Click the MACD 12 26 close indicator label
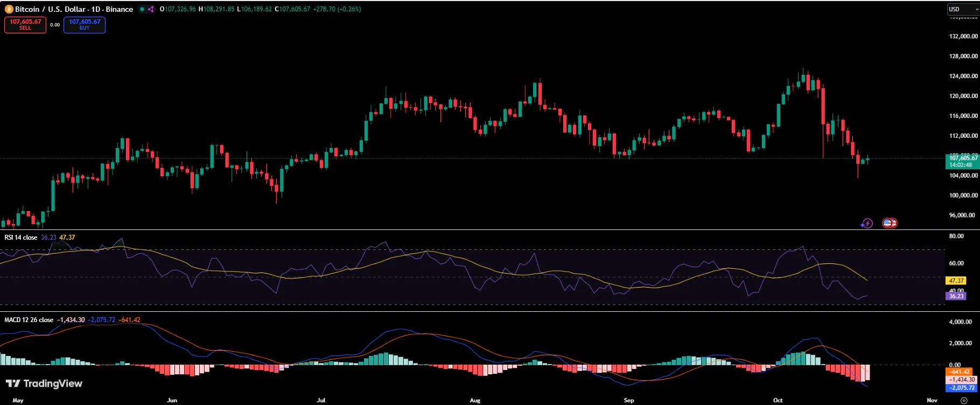This screenshot has width=980, height=405. 29,320
